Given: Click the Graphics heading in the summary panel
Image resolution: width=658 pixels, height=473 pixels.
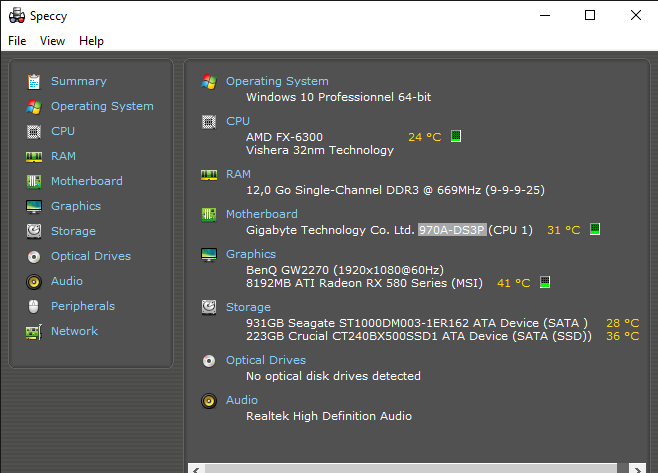Looking at the screenshot, I should click(x=250, y=254).
